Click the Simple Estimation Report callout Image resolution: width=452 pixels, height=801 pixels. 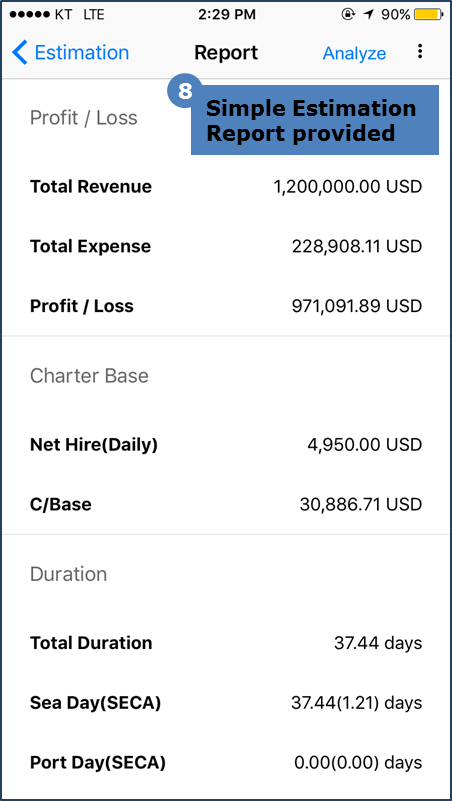[315, 120]
